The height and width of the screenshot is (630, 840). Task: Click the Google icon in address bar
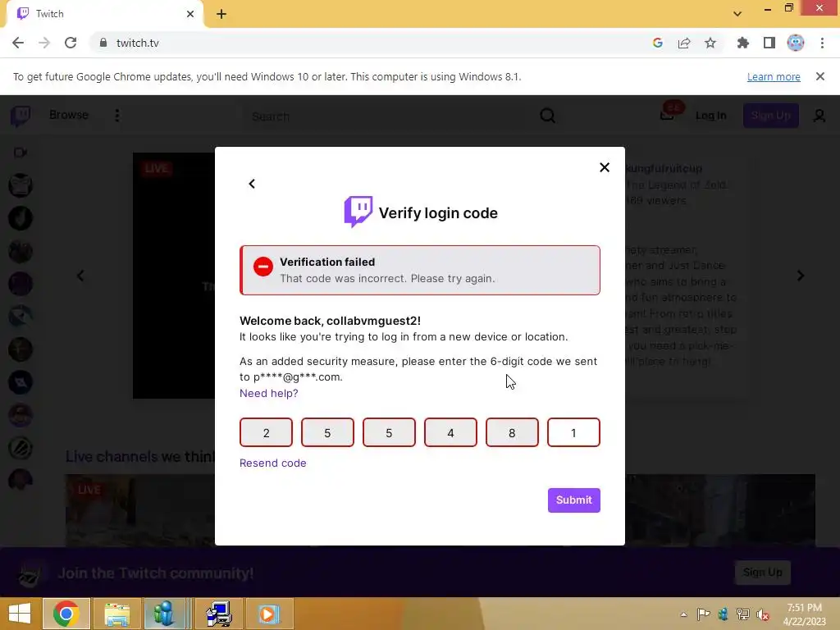pos(658,43)
